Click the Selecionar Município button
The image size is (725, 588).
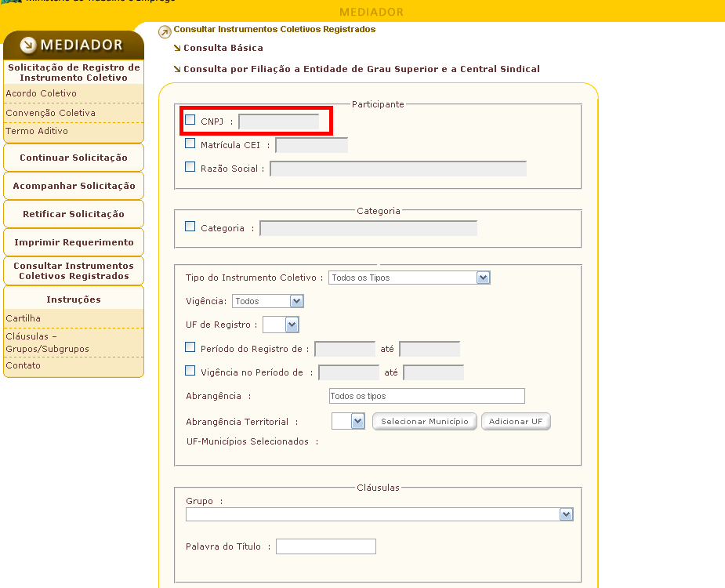[424, 422]
